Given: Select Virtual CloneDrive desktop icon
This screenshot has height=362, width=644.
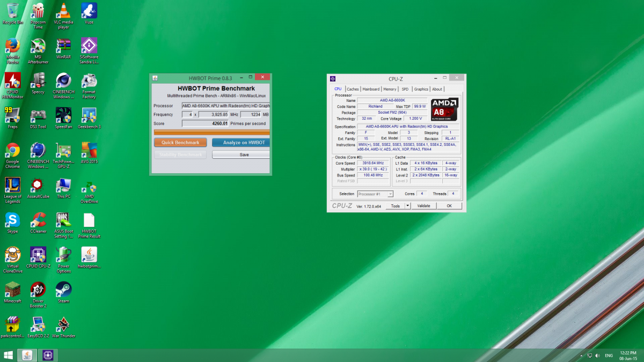Looking at the screenshot, I should (x=13, y=260).
